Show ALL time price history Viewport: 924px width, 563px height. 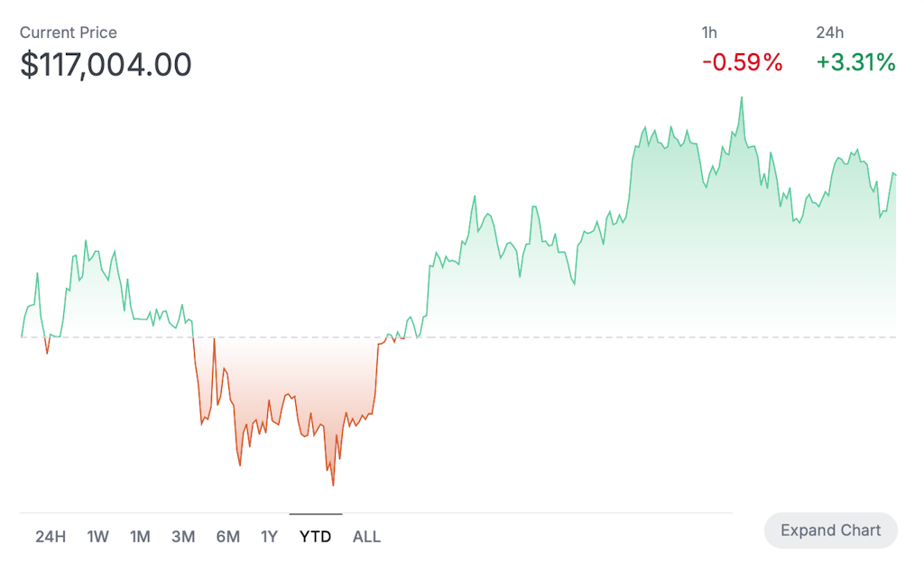(366, 537)
